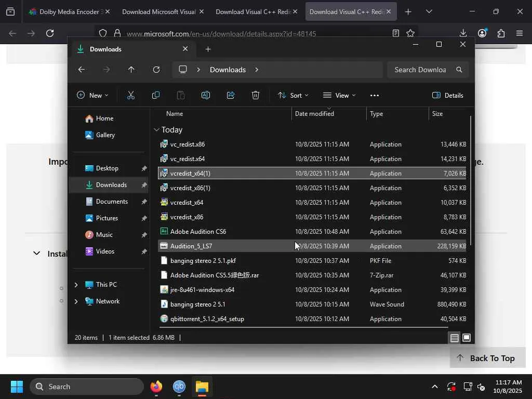This screenshot has width=532, height=399.
Task: Switch to Dolby Media Encoder tab
Action: [69, 12]
